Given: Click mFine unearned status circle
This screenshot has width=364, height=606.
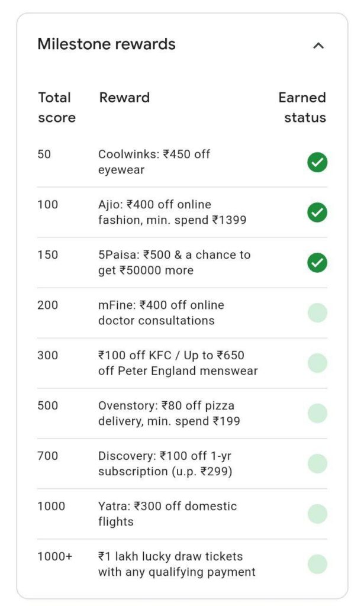Looking at the screenshot, I should point(317,312).
